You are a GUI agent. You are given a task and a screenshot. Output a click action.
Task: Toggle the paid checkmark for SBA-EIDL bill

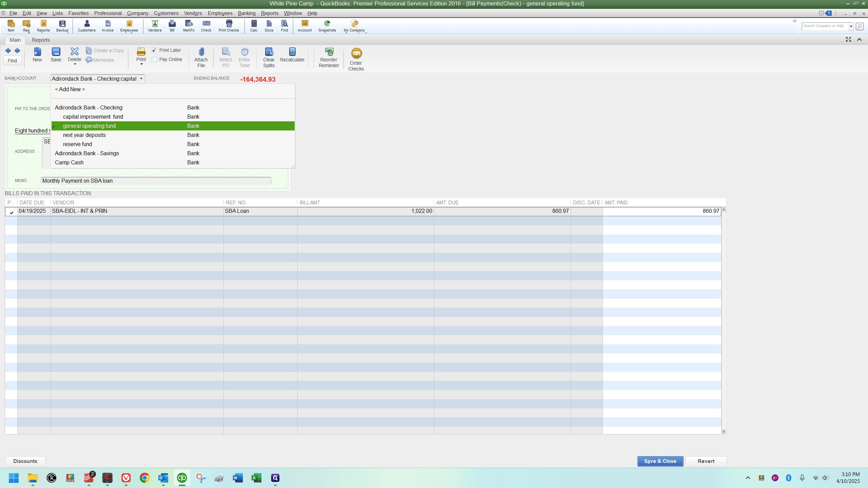[x=12, y=212]
